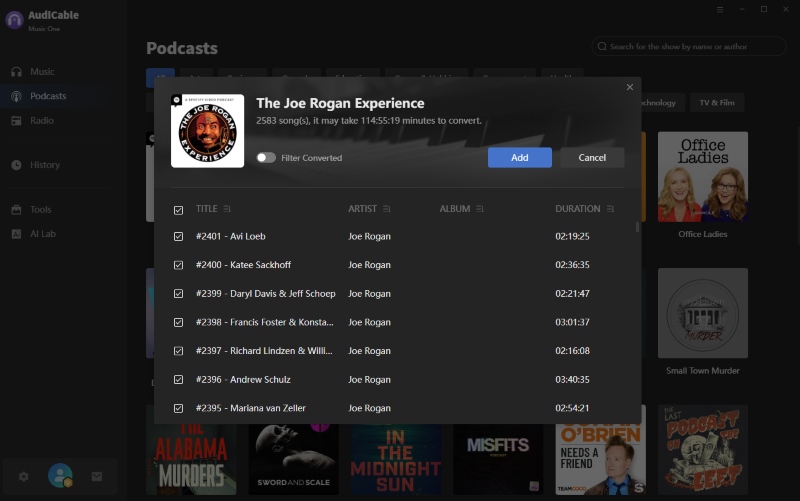
Task: Click duration 02:36:35
Action: tap(572, 265)
